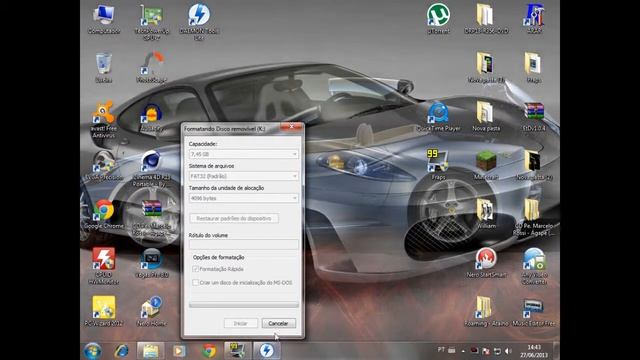Select the William folder on desktop
The height and width of the screenshot is (360, 640).
486,214
